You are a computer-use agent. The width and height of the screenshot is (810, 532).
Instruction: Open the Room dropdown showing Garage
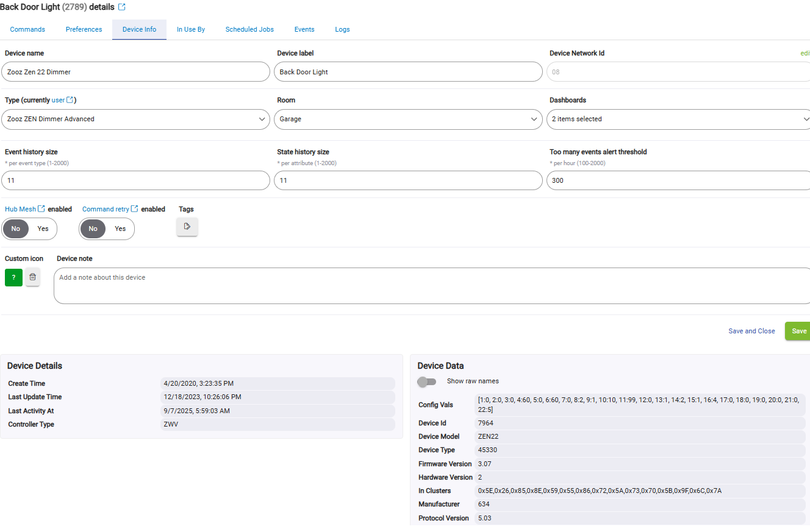(x=408, y=119)
